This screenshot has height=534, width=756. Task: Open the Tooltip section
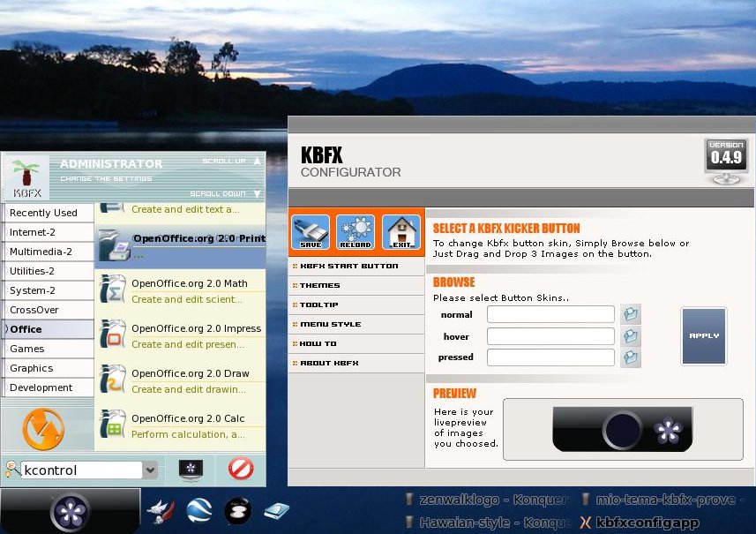coord(356,305)
